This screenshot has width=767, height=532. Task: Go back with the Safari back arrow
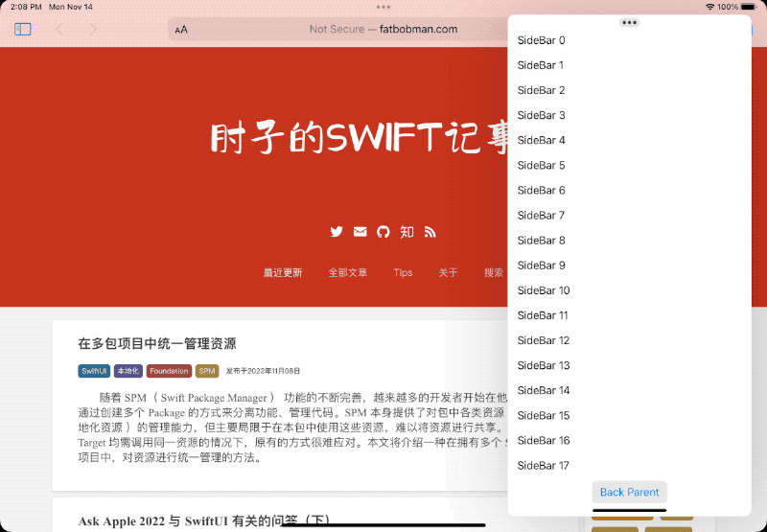click(59, 30)
